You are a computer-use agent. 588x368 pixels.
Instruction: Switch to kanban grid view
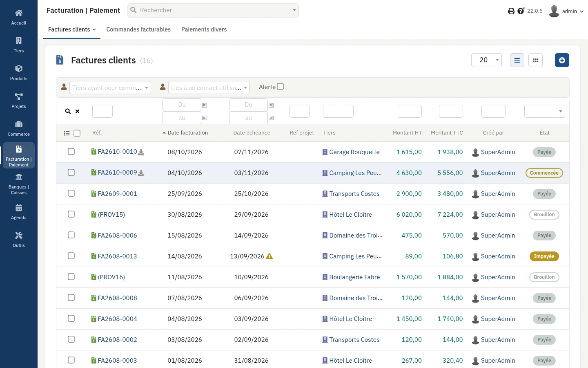(535, 60)
